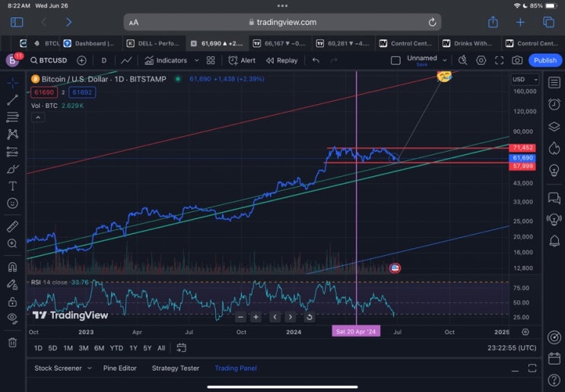The width and height of the screenshot is (565, 392).
Task: Take a chart snapshot with camera icon
Action: 517,61
